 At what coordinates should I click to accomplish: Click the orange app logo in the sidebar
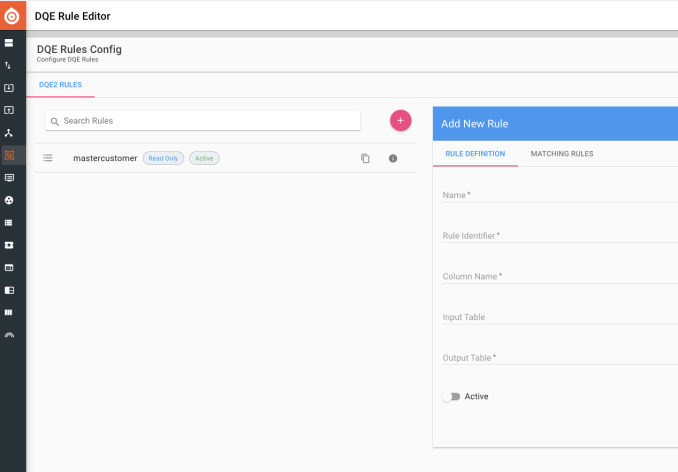(x=12, y=16)
